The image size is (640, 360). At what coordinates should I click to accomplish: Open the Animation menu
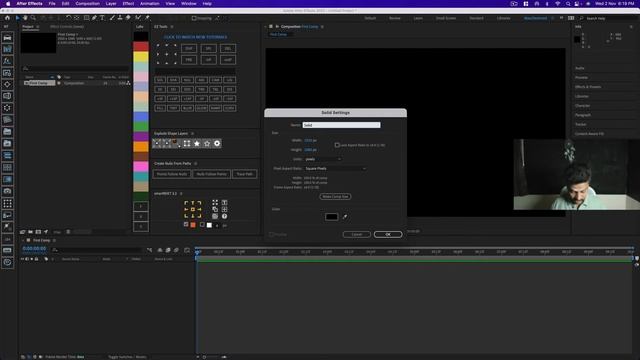point(149,4)
